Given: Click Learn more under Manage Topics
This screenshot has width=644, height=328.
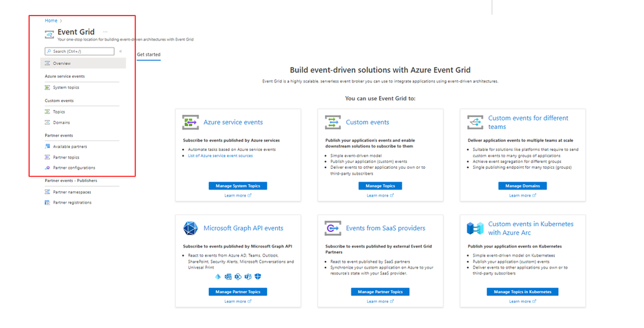Looking at the screenshot, I should (380, 195).
